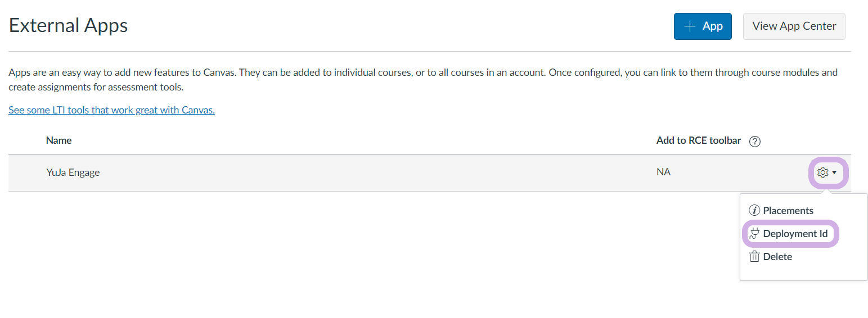868x318 pixels.
Task: Choose Deployment Id in the menu
Action: [x=795, y=234]
